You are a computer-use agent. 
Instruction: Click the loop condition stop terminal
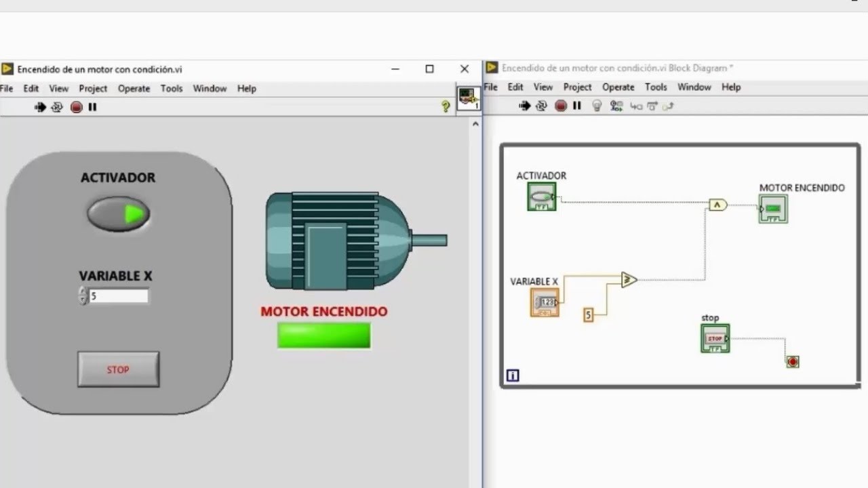pos(793,362)
